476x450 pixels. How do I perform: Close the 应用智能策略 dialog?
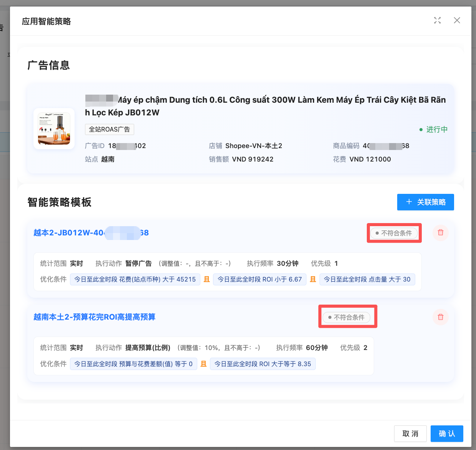click(x=457, y=20)
